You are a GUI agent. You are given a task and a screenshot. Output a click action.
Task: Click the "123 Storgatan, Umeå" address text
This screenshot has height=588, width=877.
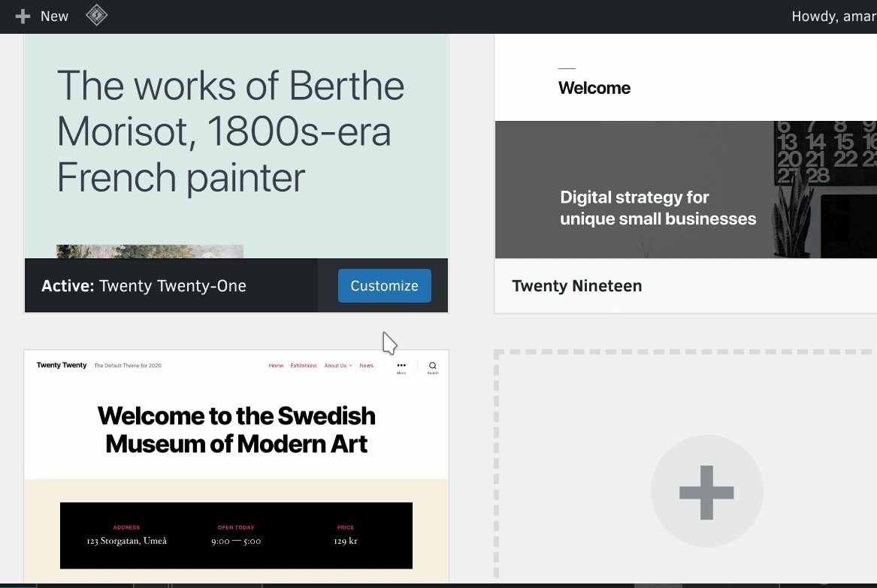(x=126, y=541)
